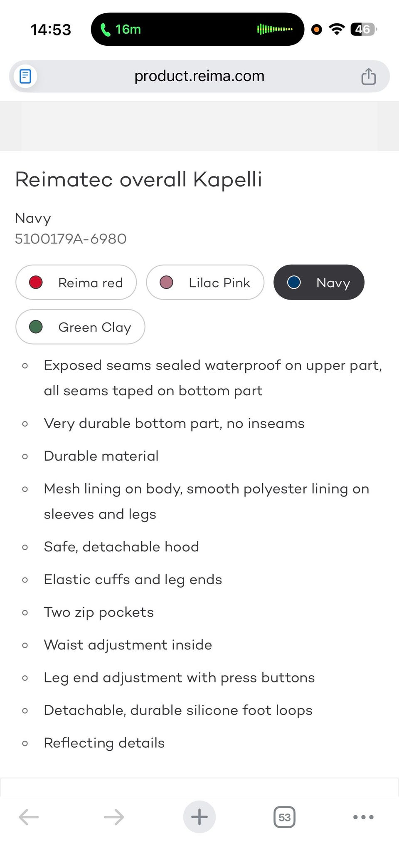399x868 pixels.
Task: Tap the product code 5100179A-6980
Action: tap(71, 239)
